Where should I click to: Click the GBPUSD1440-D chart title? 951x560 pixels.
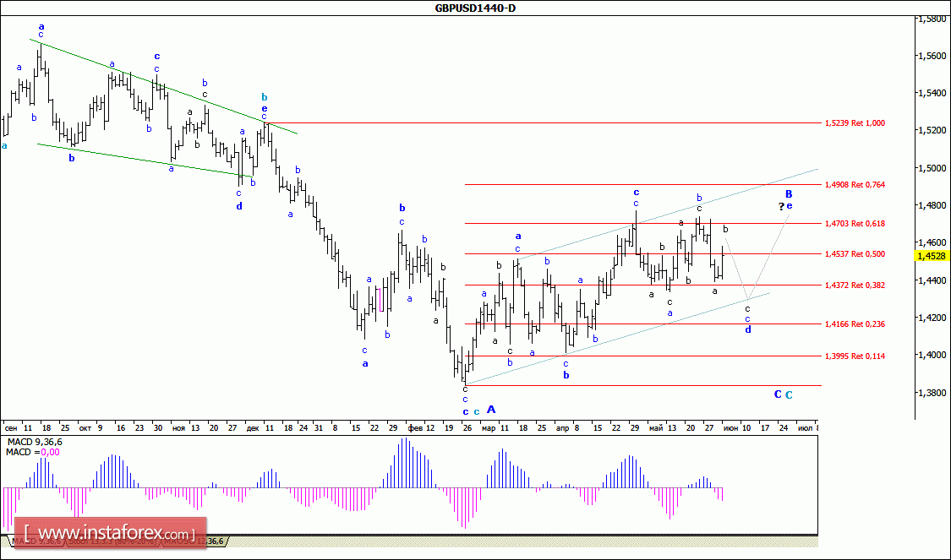(475, 8)
